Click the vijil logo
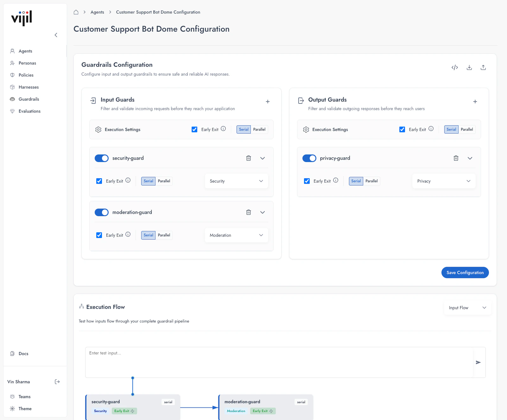 [x=22, y=18]
